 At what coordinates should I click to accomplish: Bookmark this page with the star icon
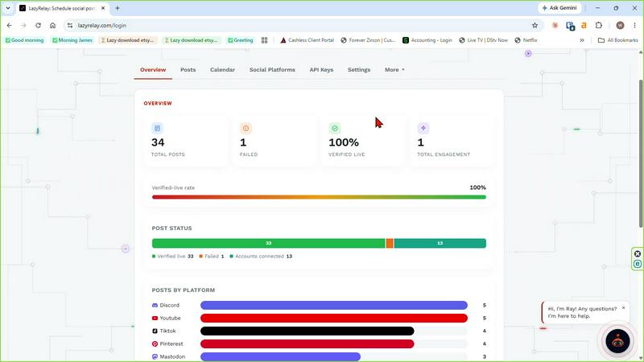[535, 26]
